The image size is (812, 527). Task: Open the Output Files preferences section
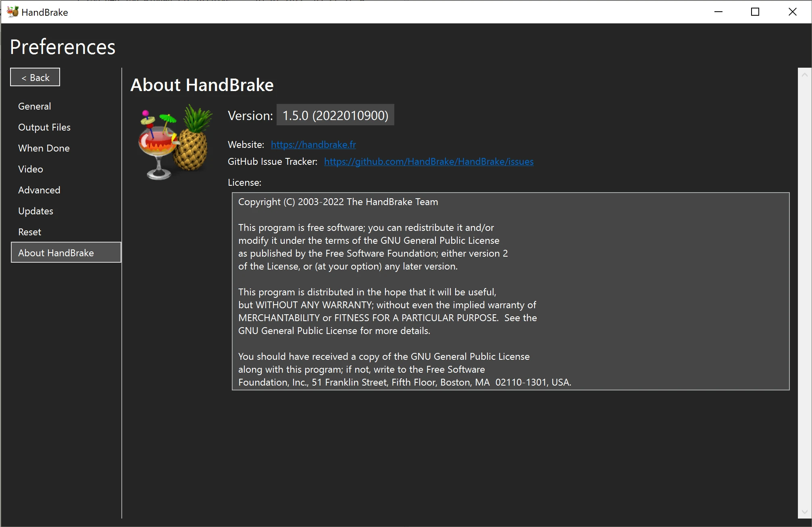(44, 127)
